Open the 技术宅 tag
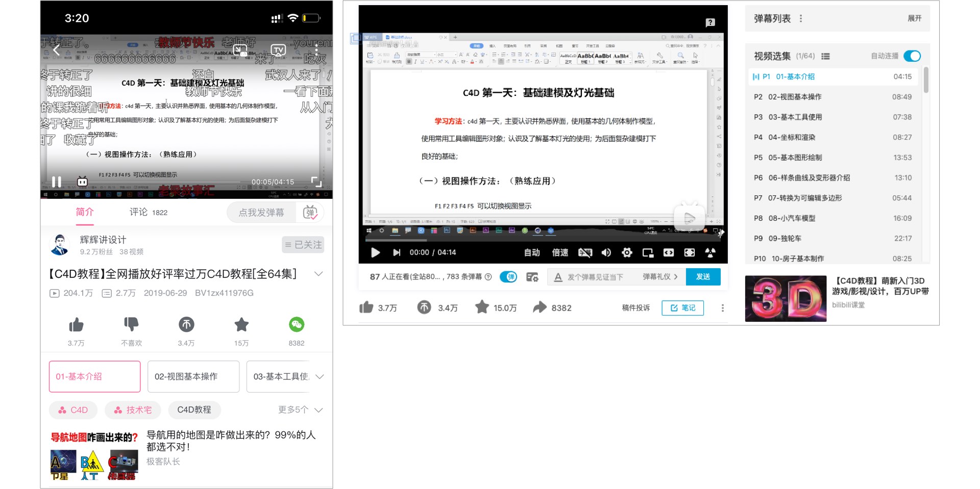Image resolution: width=980 pixels, height=489 pixels. [133, 410]
